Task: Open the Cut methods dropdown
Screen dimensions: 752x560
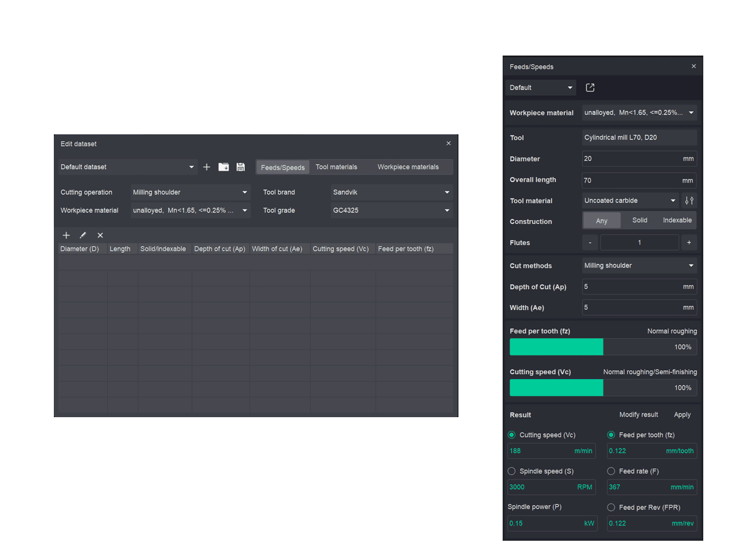Action: coord(639,266)
